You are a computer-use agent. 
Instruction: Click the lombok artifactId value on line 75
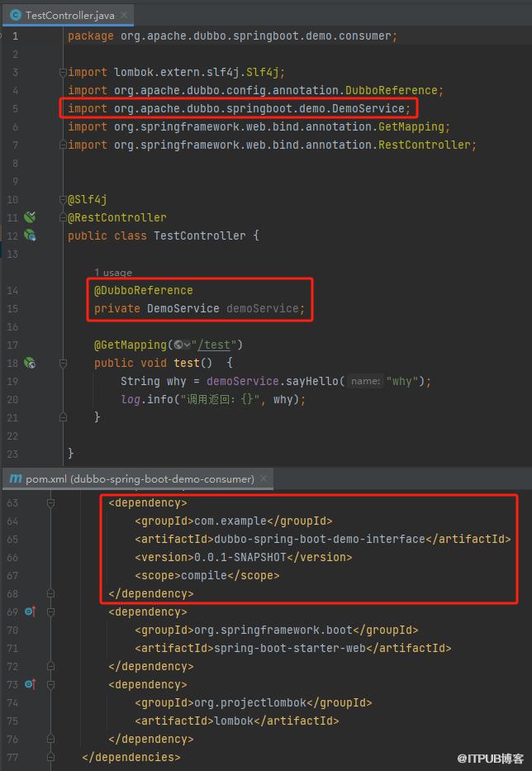(234, 721)
